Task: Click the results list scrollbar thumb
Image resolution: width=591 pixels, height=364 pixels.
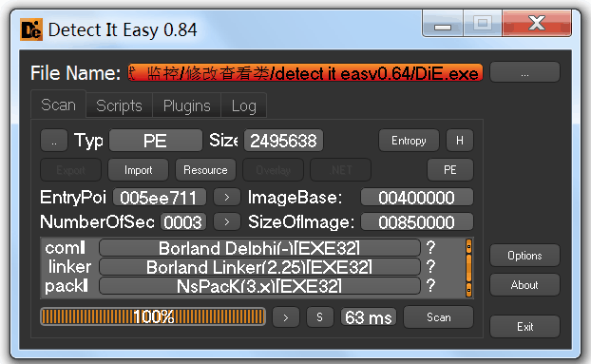Action: coord(468,268)
